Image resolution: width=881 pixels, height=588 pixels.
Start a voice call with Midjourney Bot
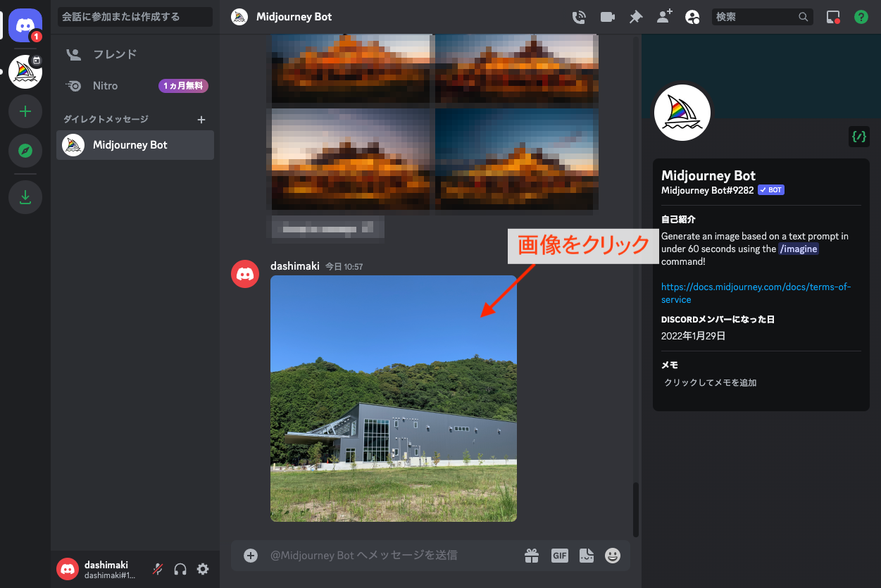tap(579, 17)
